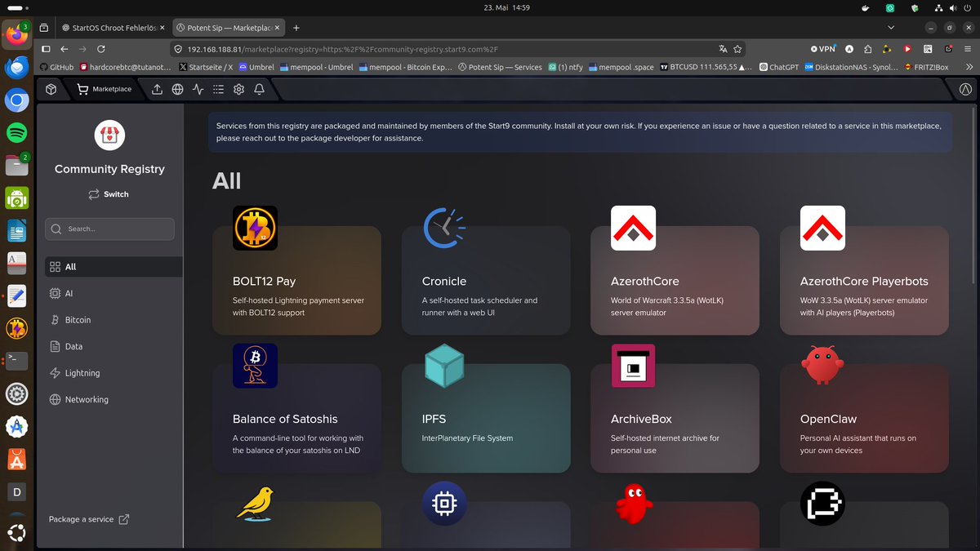Click the ArchiveBox magenta icon
980x551 pixels.
point(633,366)
